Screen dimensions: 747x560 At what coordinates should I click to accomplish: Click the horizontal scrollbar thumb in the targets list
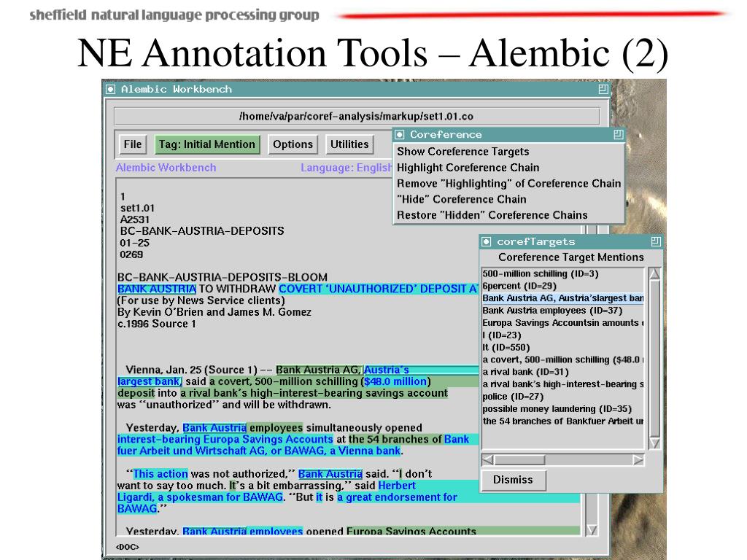click(x=519, y=459)
